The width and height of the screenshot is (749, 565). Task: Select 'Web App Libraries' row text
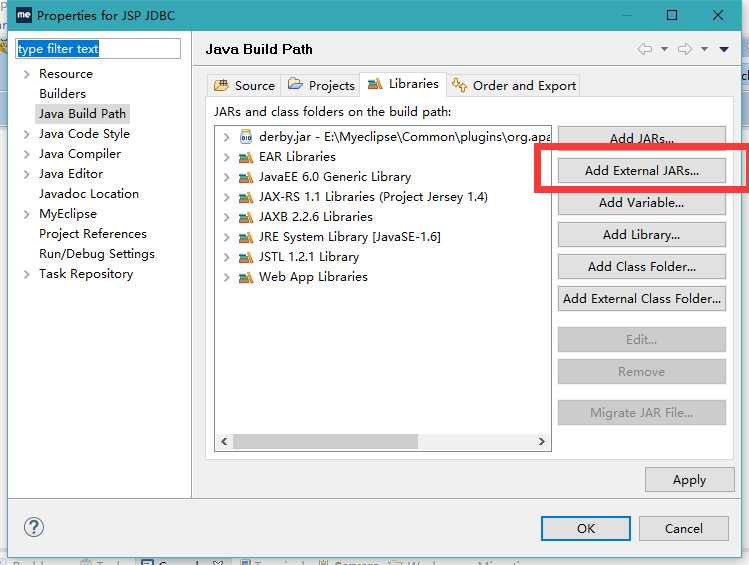click(x=313, y=277)
